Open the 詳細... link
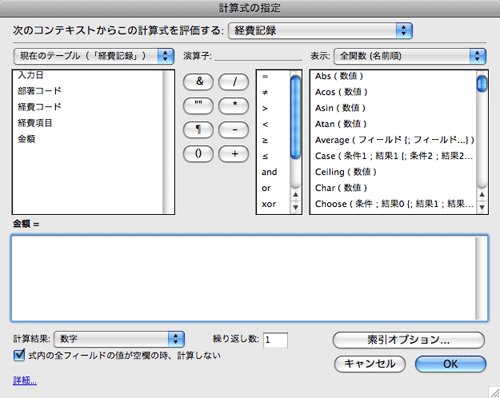Screen dimensions: 500x398 (x=25, y=380)
